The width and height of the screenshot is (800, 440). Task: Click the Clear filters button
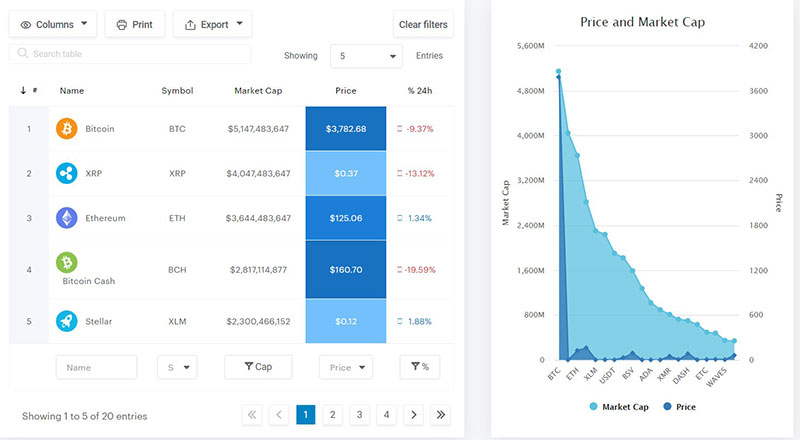coord(423,25)
